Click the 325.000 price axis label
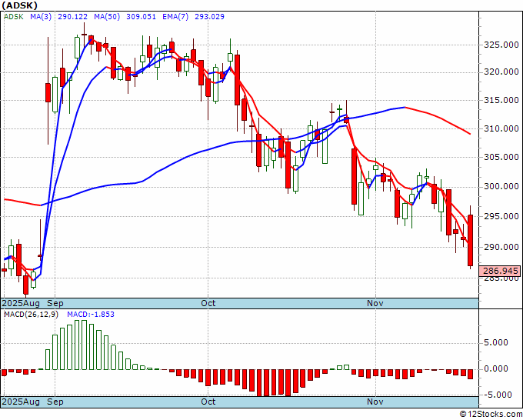 click(501, 45)
